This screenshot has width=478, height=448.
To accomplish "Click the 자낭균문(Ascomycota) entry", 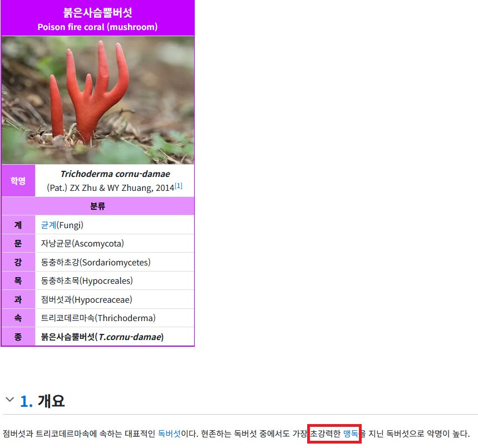I will [x=82, y=243].
